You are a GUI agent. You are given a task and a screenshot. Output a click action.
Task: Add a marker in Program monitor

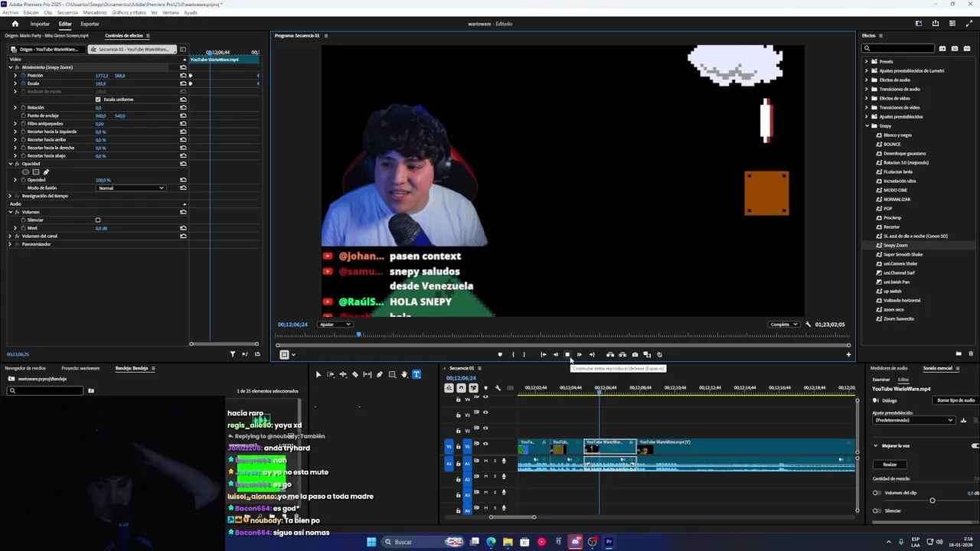click(500, 354)
